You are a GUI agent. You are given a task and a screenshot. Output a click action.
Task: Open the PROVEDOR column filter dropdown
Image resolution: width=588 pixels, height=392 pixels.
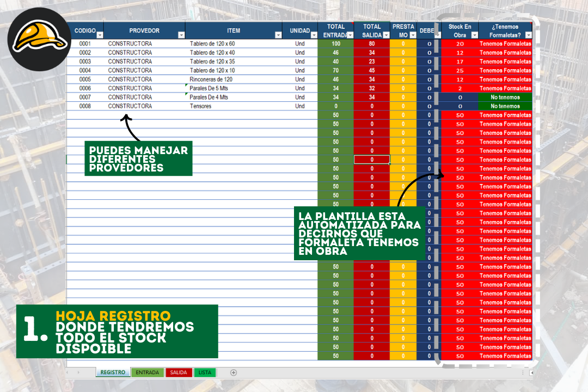tap(181, 35)
